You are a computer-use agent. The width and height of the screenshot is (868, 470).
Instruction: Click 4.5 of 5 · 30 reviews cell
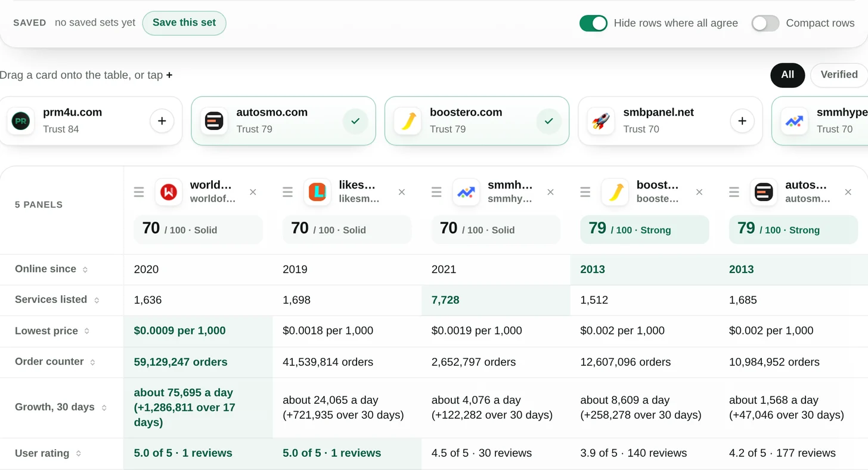pyautogui.click(x=496, y=453)
